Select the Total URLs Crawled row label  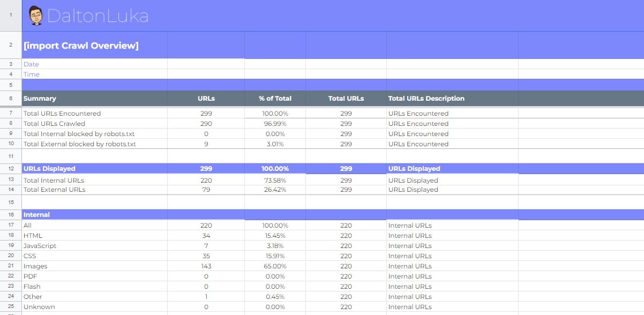click(x=54, y=124)
